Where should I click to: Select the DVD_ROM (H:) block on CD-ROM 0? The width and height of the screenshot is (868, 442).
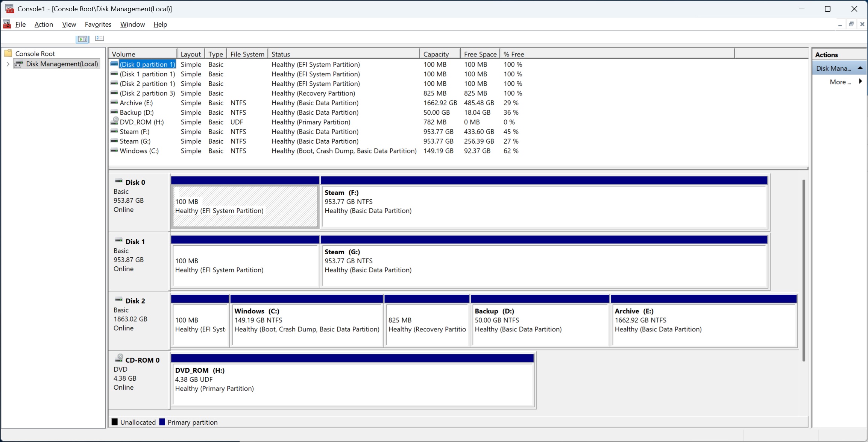352,380
